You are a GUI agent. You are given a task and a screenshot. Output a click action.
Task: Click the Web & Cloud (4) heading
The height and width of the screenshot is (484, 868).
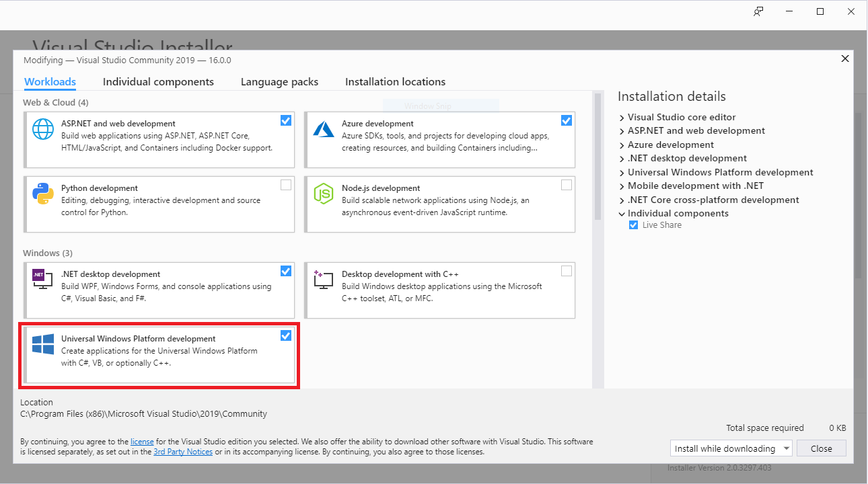56,102
